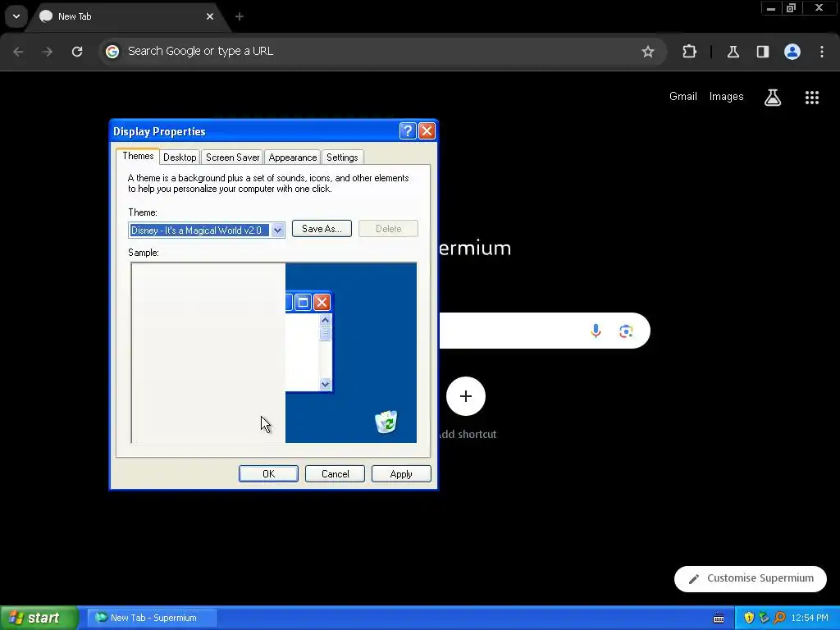
Task: Click sample window scroll up arrow
Action: point(325,321)
